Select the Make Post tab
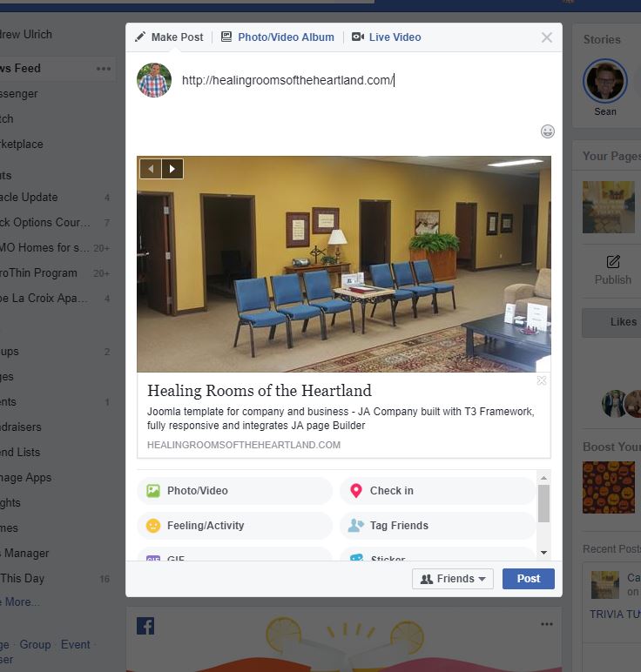Image resolution: width=641 pixels, height=672 pixels. (x=169, y=37)
